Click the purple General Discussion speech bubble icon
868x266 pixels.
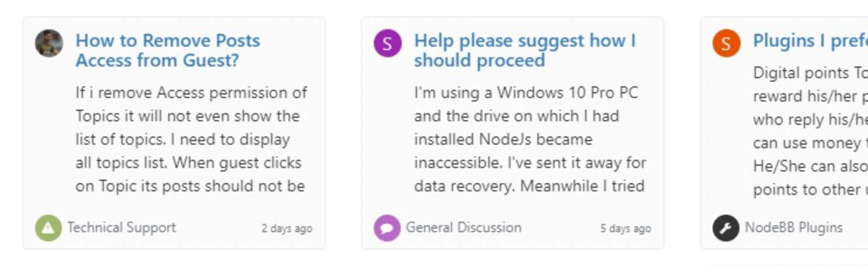387,228
